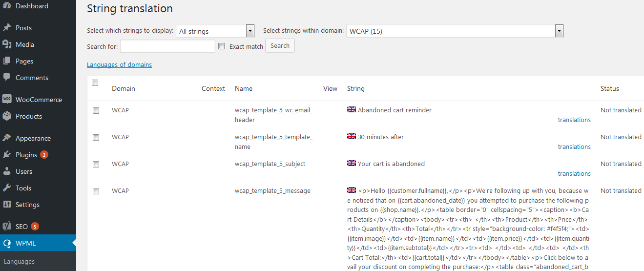644x271 pixels.
Task: Click the Comments speech bubble icon
Action: pos(7,78)
